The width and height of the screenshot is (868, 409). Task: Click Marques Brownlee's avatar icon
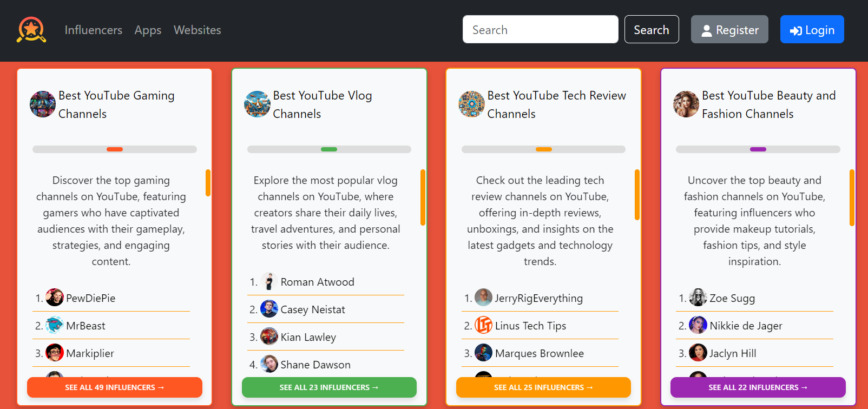[484, 353]
